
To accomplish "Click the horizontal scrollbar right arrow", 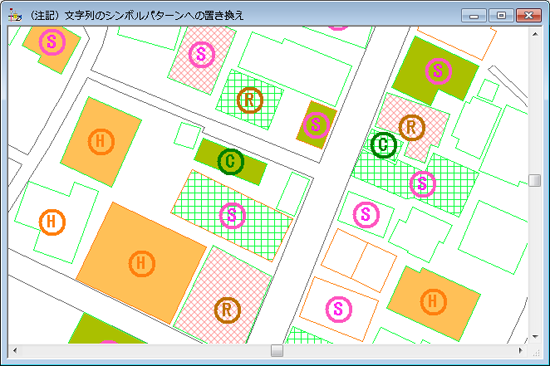I will [x=521, y=351].
